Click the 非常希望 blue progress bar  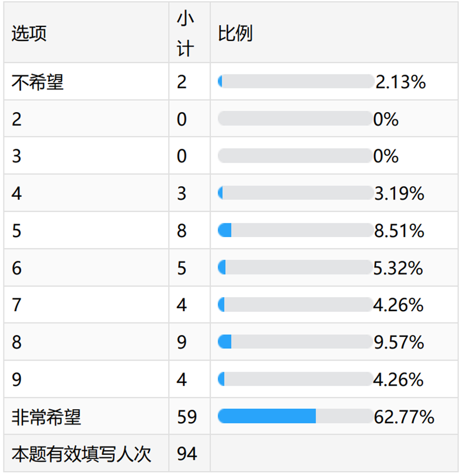[x=267, y=416]
